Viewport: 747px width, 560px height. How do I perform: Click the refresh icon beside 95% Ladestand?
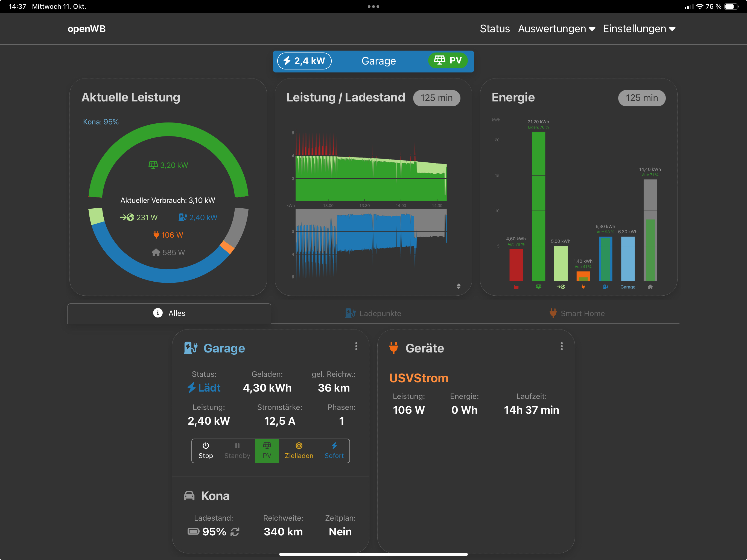pyautogui.click(x=235, y=532)
